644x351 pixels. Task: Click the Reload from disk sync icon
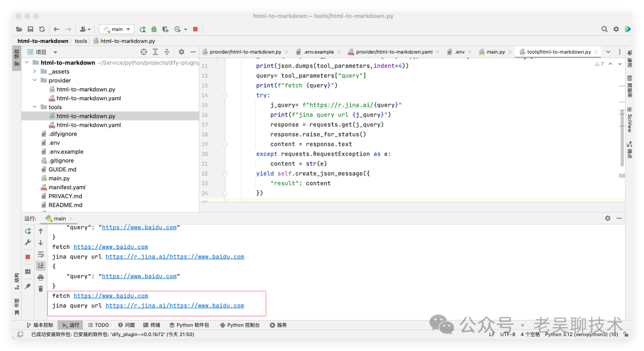(x=42, y=29)
